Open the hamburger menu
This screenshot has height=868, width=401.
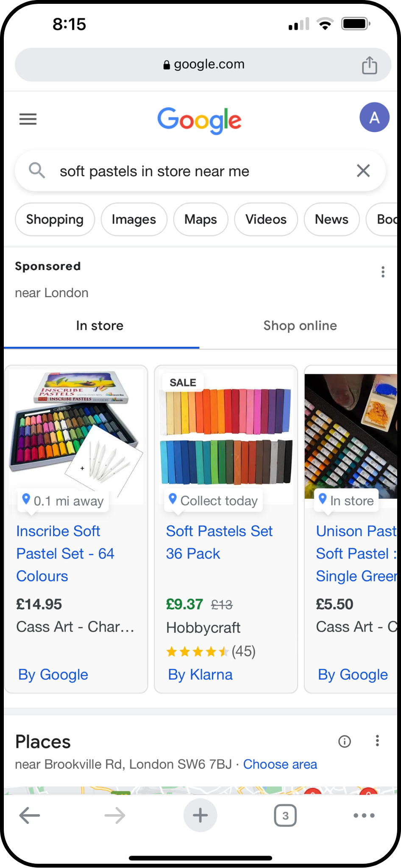click(x=28, y=119)
